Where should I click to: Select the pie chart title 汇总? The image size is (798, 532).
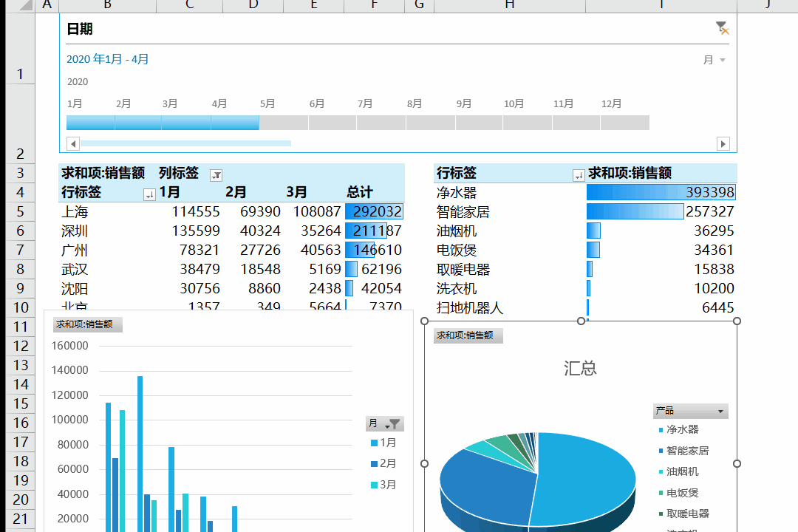[580, 368]
